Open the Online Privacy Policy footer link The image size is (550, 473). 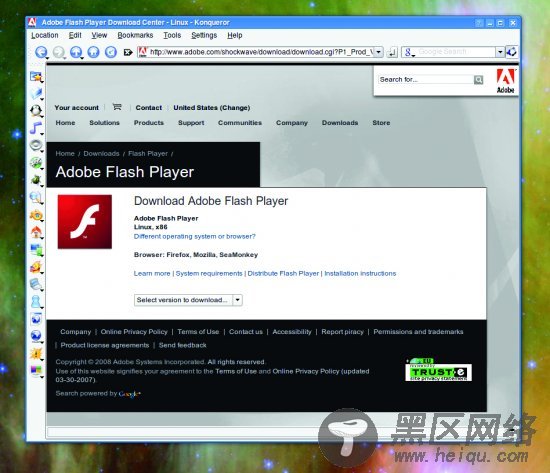134,332
